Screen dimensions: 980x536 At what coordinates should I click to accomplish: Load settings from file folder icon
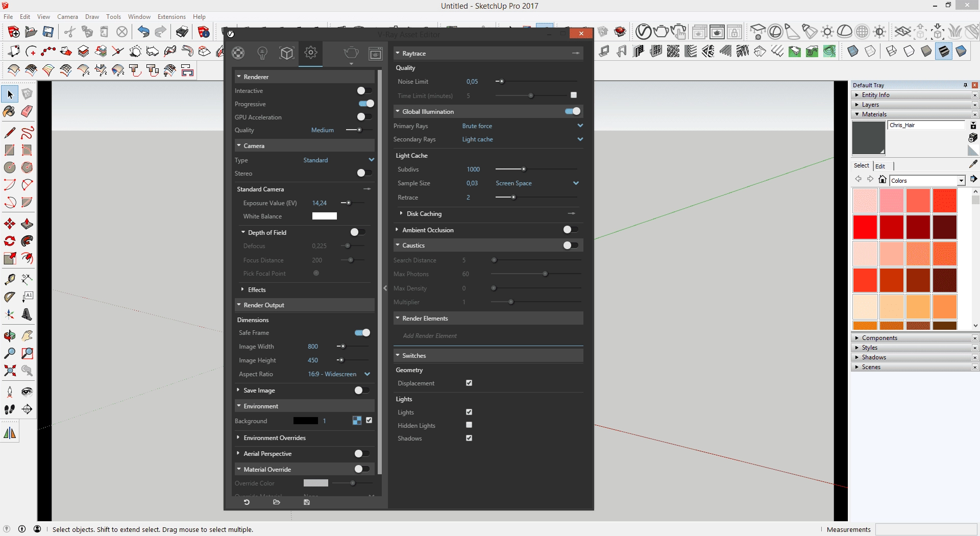277,502
